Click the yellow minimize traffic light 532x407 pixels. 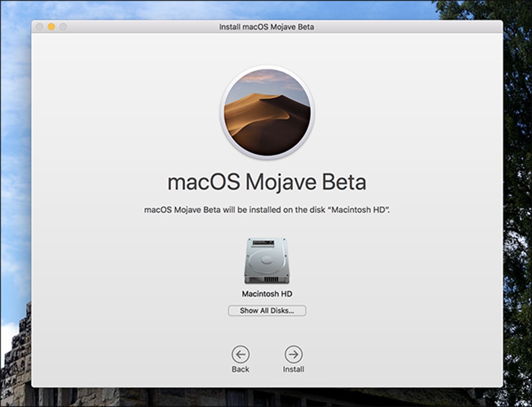[51, 27]
